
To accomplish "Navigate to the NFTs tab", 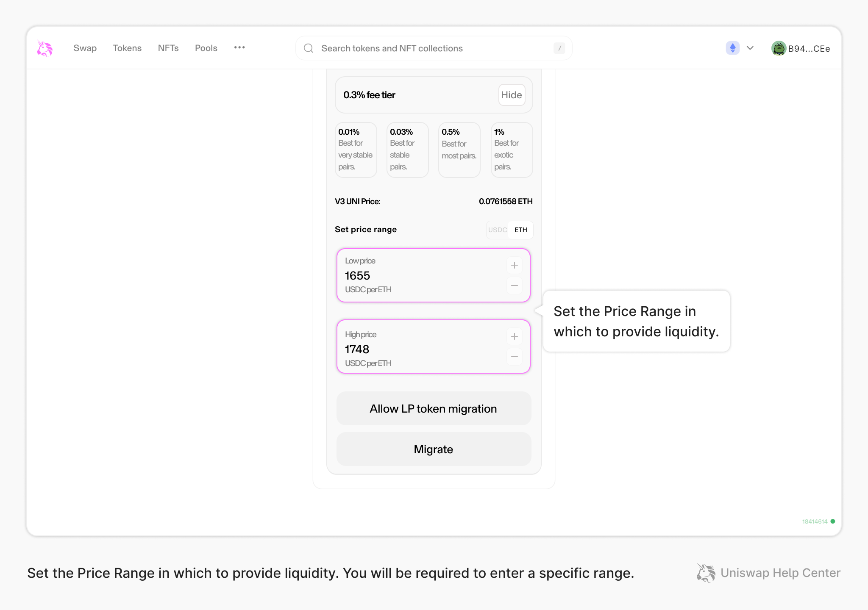I will (168, 48).
